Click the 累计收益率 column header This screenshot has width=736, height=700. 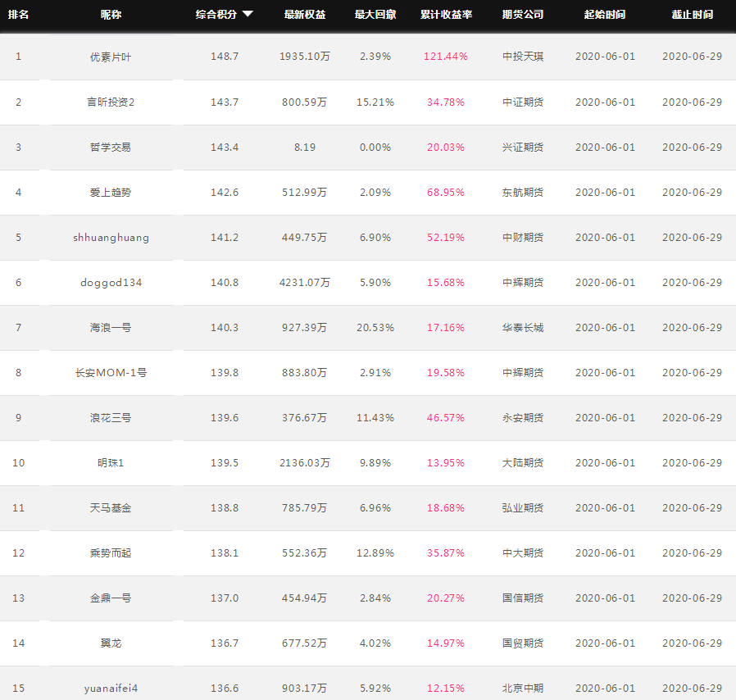[446, 15]
